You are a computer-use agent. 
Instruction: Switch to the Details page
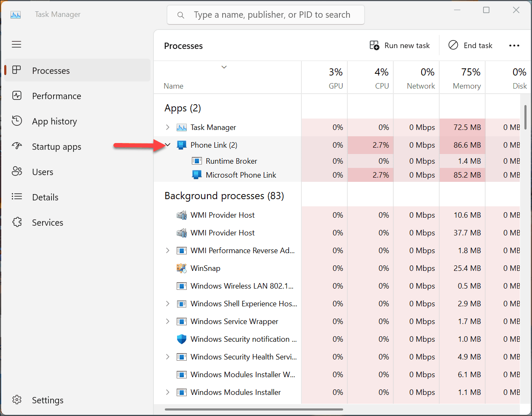(45, 197)
